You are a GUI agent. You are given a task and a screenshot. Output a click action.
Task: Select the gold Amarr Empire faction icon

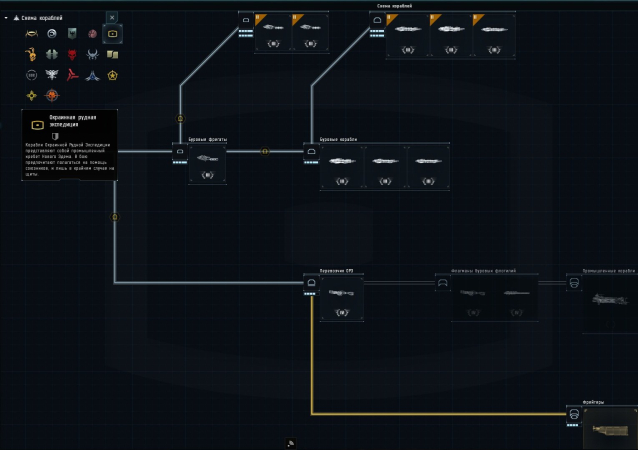point(31,34)
